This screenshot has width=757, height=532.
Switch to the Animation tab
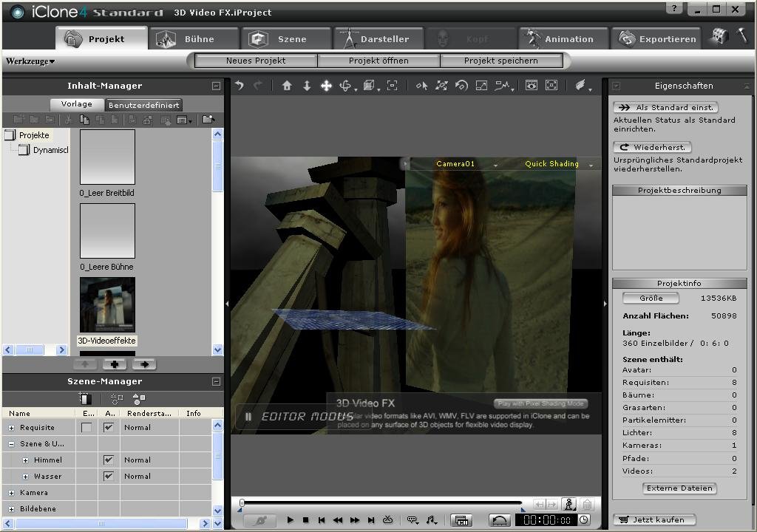[x=564, y=38]
